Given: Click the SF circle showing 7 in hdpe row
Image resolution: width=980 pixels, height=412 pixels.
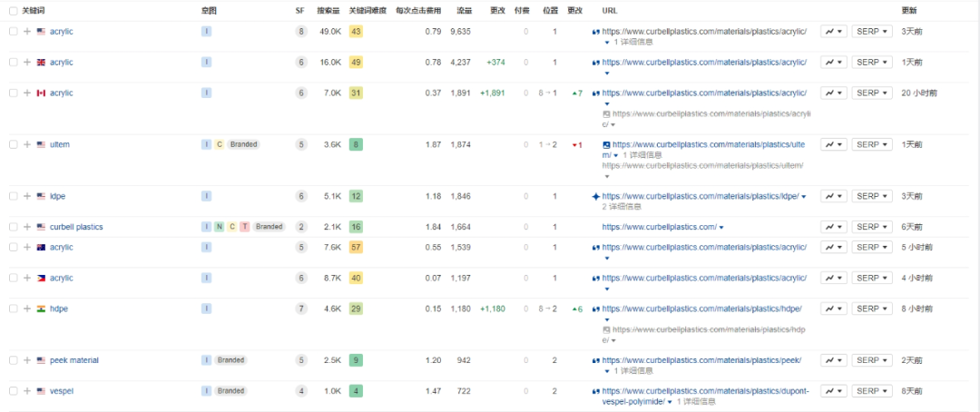Looking at the screenshot, I should click(301, 309).
